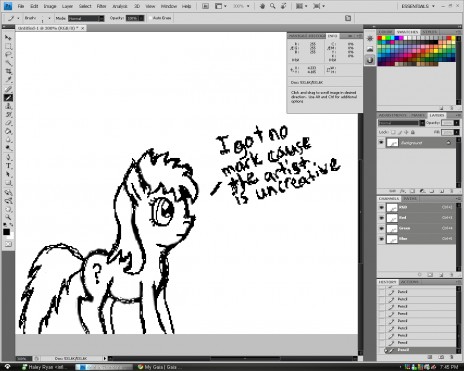Viewport: 464px width, 371px height.
Task: Select the Clone Stamp tool
Action: point(8,106)
